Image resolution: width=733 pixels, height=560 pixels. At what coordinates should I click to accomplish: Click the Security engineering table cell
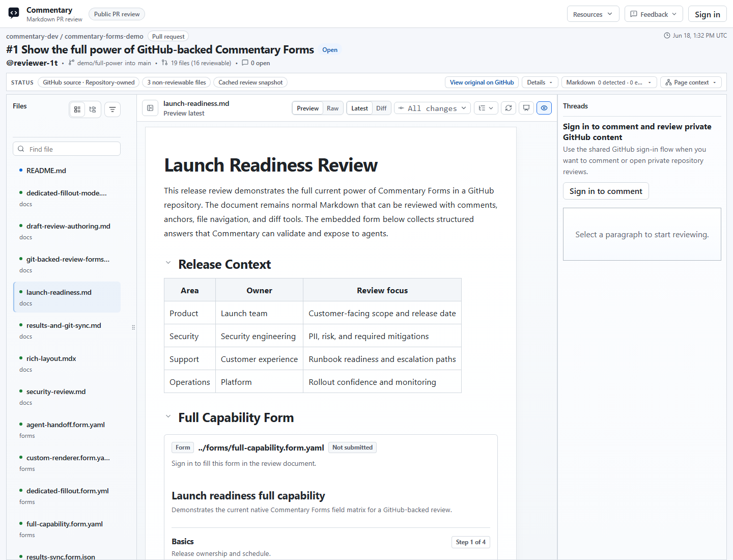pos(258,337)
